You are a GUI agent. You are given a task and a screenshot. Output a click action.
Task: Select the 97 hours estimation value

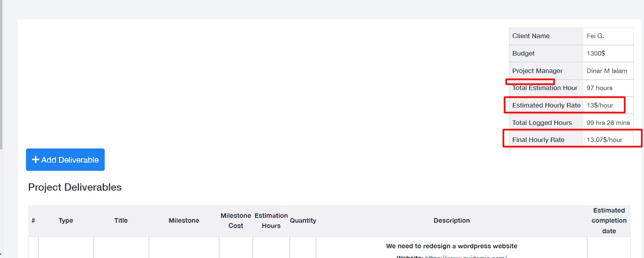coord(599,88)
